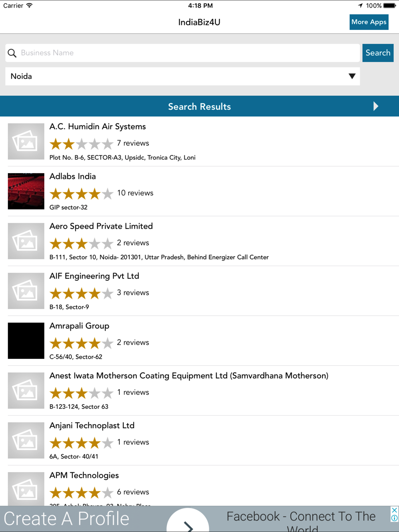View the 2 reviews for Amrapali Group
Screen dimensions: 399x532
(133, 343)
